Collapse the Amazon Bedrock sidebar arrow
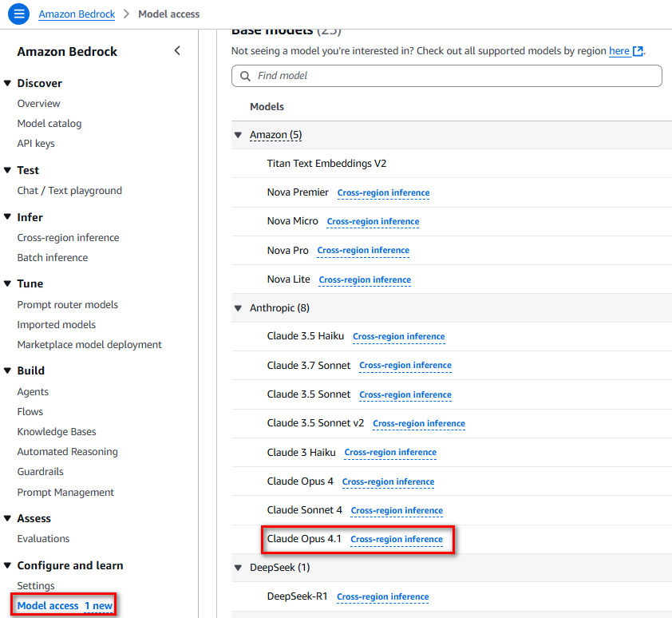The image size is (672, 618). pyautogui.click(x=177, y=50)
